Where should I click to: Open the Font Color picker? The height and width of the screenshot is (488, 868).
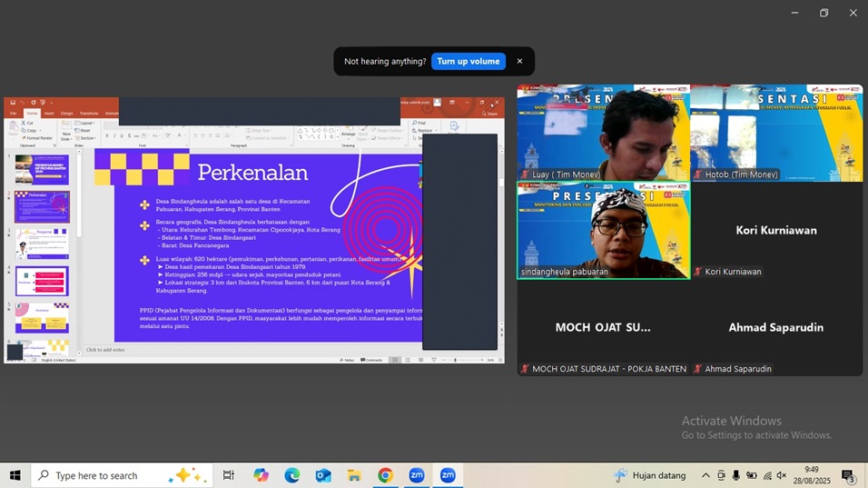point(181,135)
